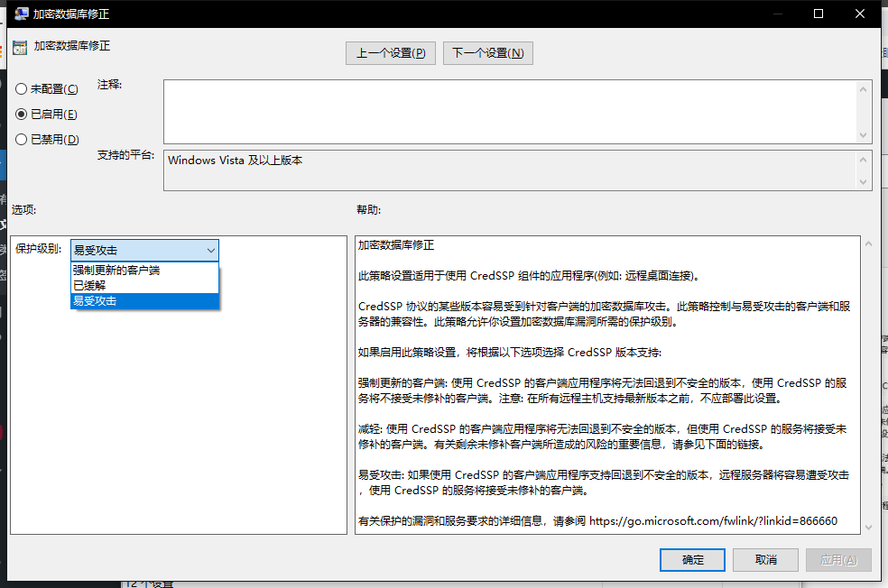This screenshot has width=888, height=588.
Task: Close the 加密数据库修正 window
Action: 860,14
